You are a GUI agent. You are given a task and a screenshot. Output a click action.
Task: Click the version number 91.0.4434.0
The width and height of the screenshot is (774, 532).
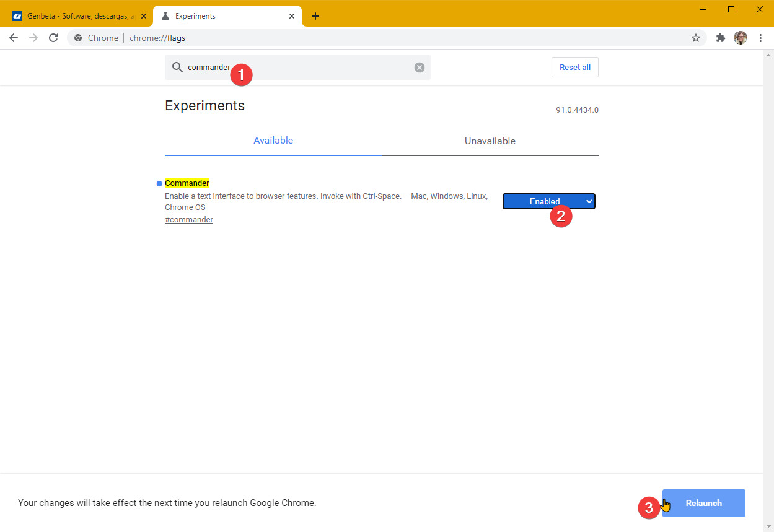577,110
